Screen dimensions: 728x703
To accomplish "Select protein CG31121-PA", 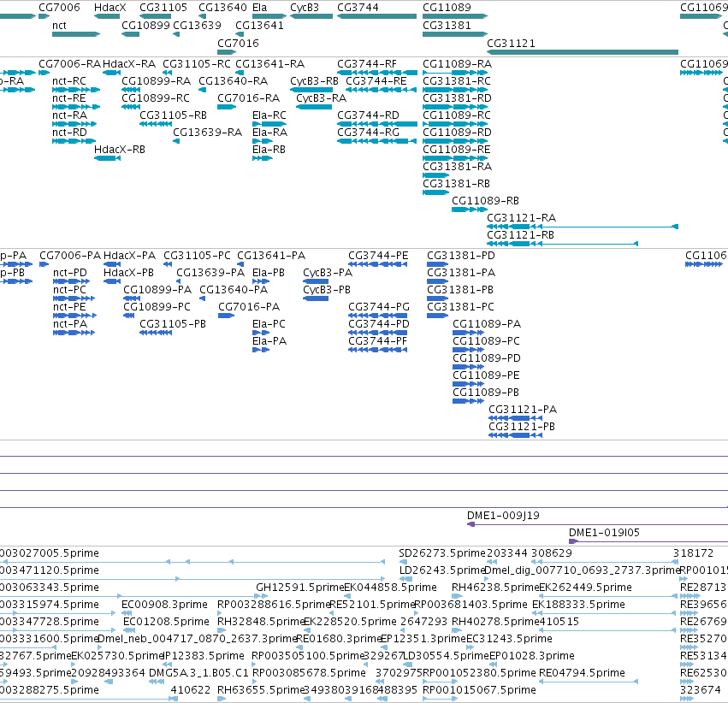I will click(515, 418).
